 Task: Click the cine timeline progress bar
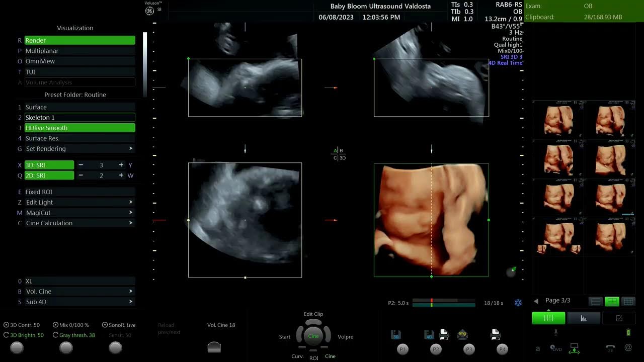[444, 303]
